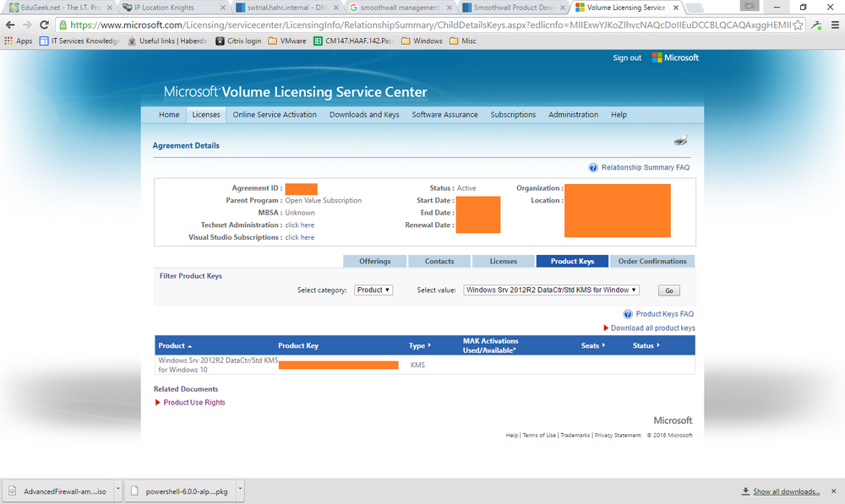Viewport: 845px width, 504px height.
Task: Click the Go filter button
Action: tap(668, 290)
